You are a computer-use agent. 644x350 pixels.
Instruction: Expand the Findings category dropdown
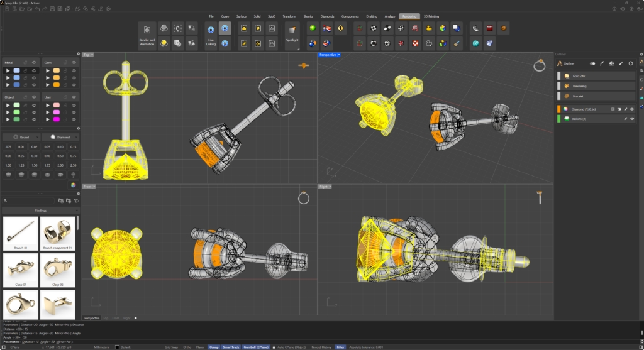(40, 211)
